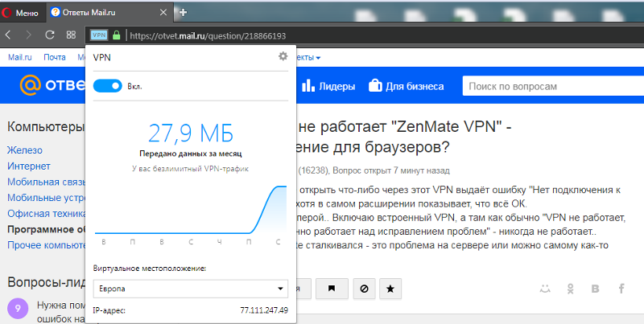Screen dimensions: 644x324
Task: Open the Для бизнеса section
Action: (406, 87)
